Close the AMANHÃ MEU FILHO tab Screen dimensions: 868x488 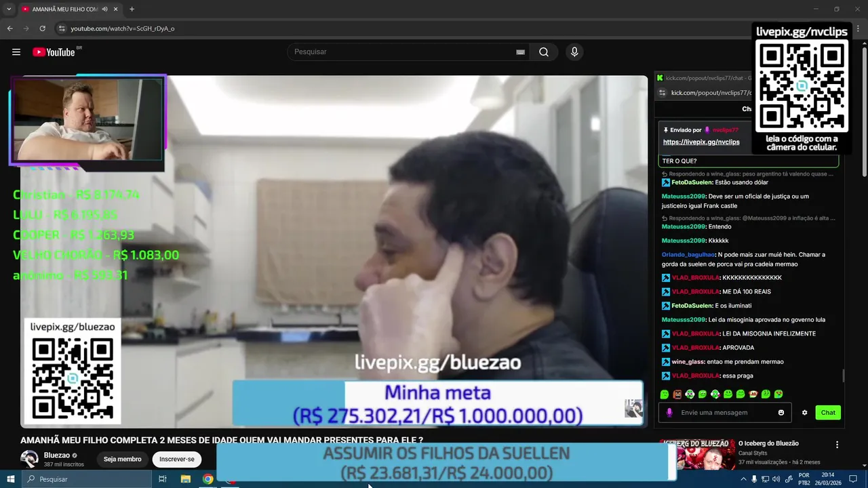tap(116, 9)
